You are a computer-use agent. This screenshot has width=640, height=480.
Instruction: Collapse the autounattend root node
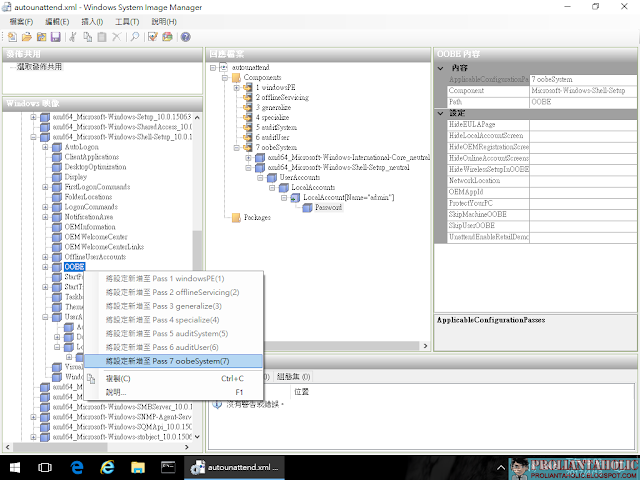click(213, 67)
